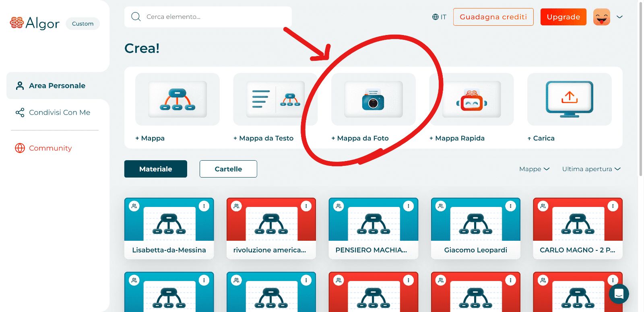Screen dimensions: 644x312
Task: Click the Custom plan badge
Action: tap(83, 24)
